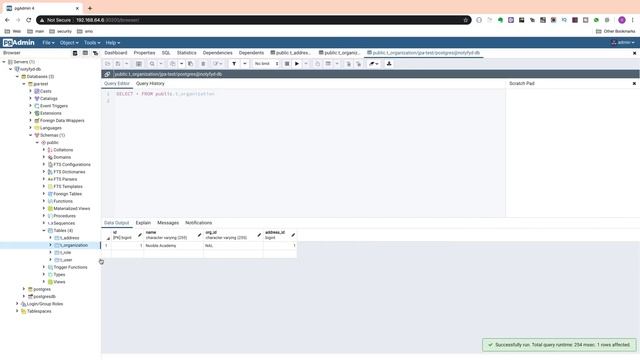Viewport: 640px width, 360px height.
Task: Click the edit pencil in name column header
Action: pos(200,235)
